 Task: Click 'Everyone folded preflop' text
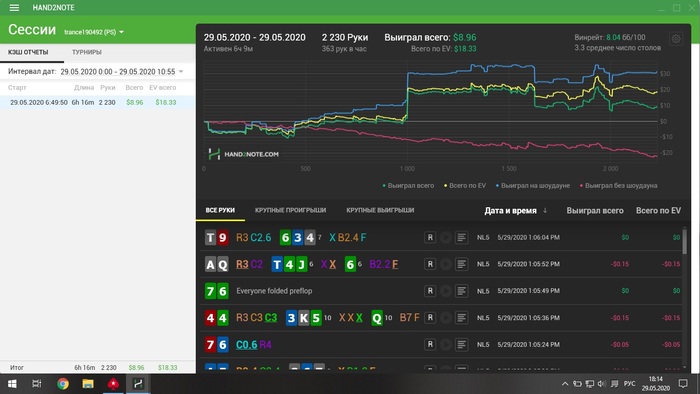coord(274,291)
